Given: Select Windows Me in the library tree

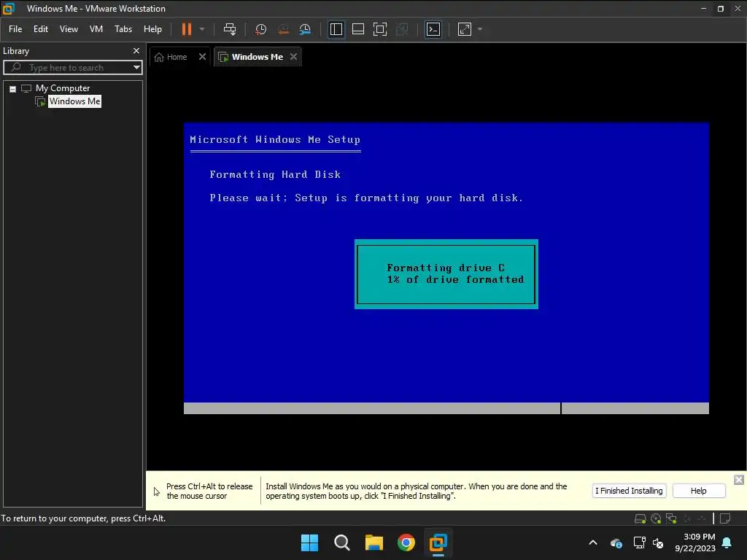Looking at the screenshot, I should [x=75, y=101].
